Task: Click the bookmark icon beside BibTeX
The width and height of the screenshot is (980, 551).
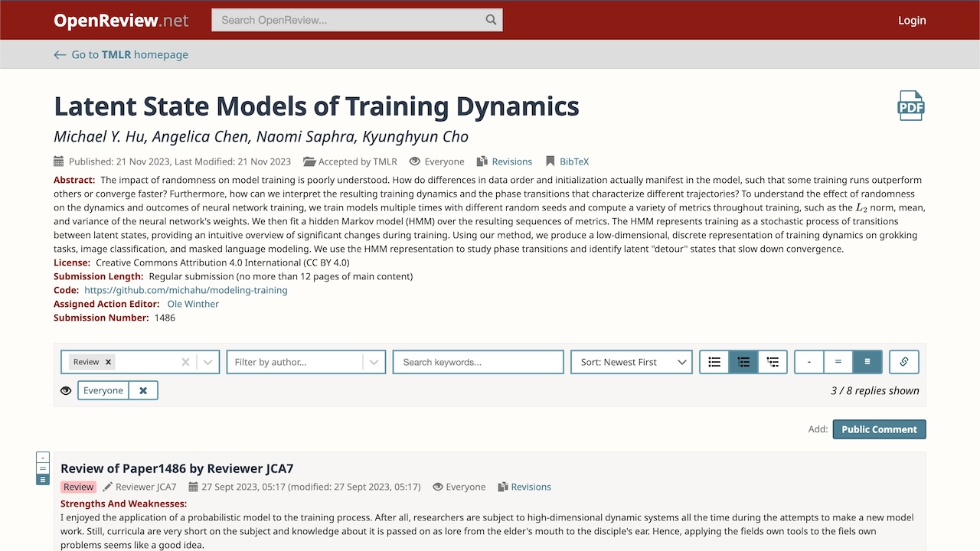Action: (x=550, y=161)
